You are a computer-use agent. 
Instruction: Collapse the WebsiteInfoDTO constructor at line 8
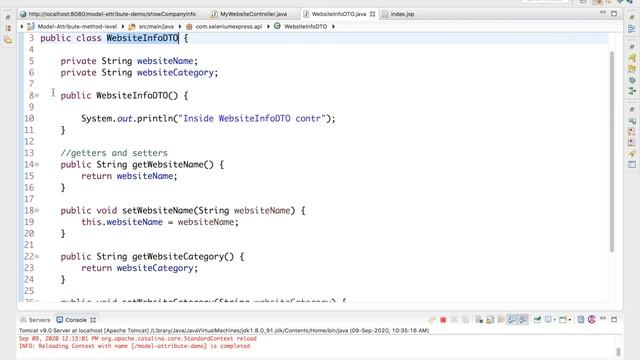pos(37,96)
